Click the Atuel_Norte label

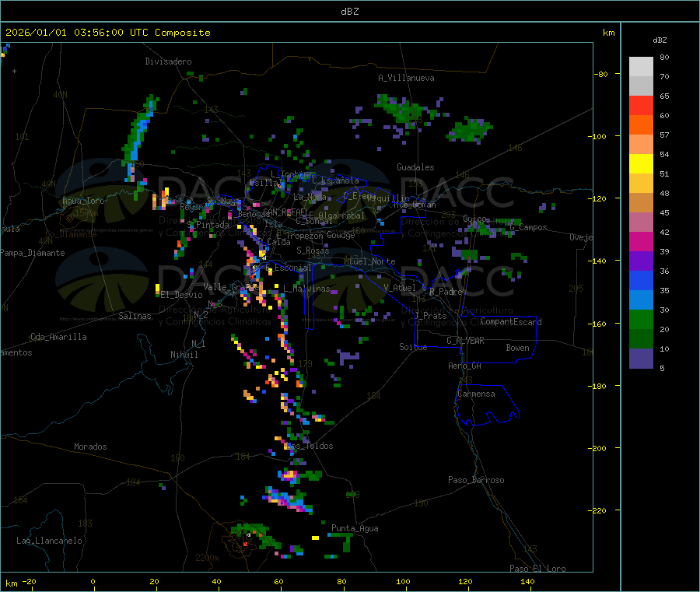tap(369, 261)
